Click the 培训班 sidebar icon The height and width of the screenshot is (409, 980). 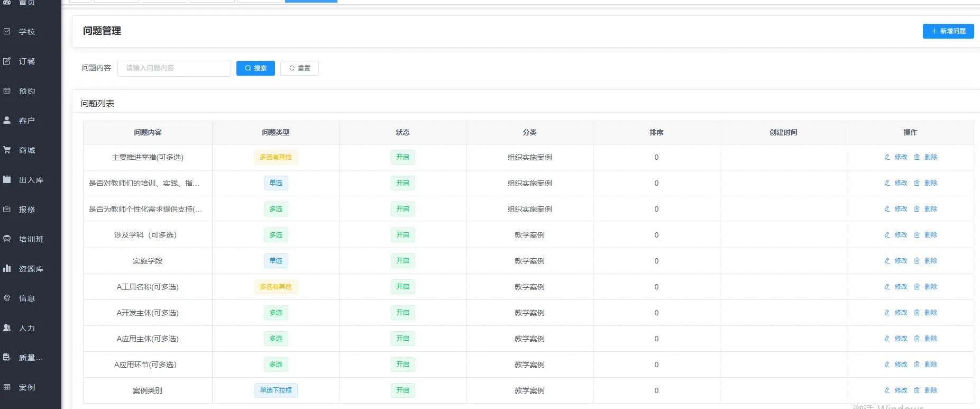coord(7,239)
